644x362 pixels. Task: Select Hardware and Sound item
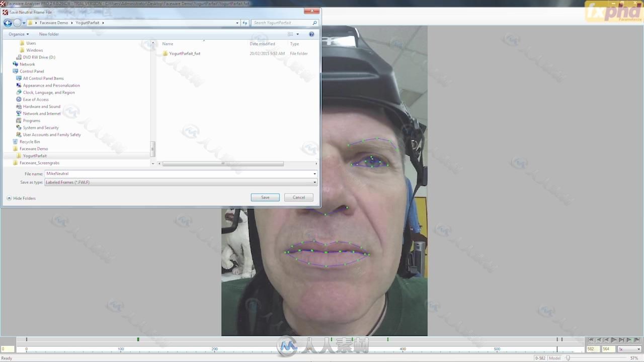tap(42, 107)
